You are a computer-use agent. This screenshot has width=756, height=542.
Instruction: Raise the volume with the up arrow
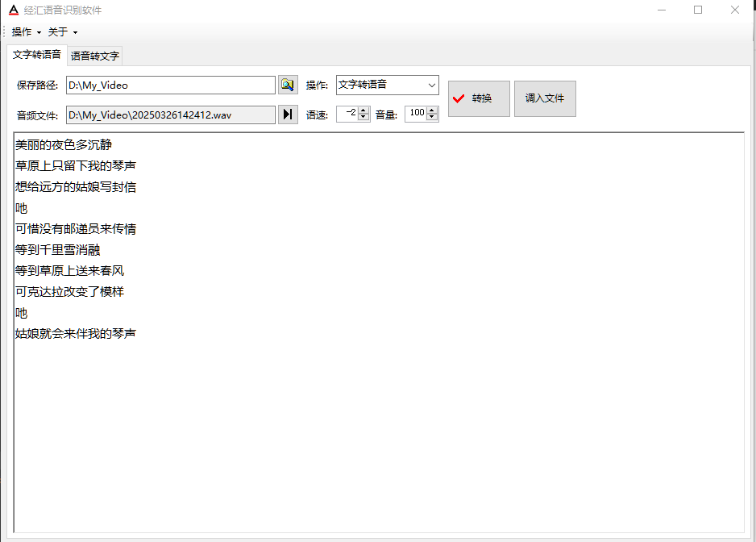coord(432,110)
